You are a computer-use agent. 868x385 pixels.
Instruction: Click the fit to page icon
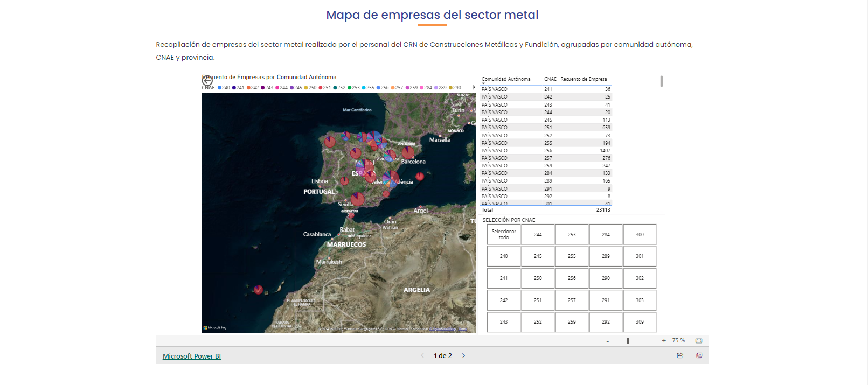698,341
